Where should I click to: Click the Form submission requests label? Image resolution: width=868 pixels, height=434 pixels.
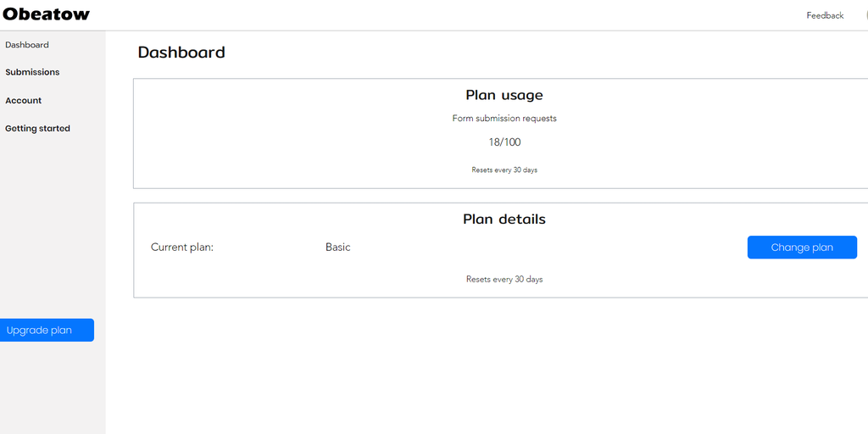coord(504,119)
